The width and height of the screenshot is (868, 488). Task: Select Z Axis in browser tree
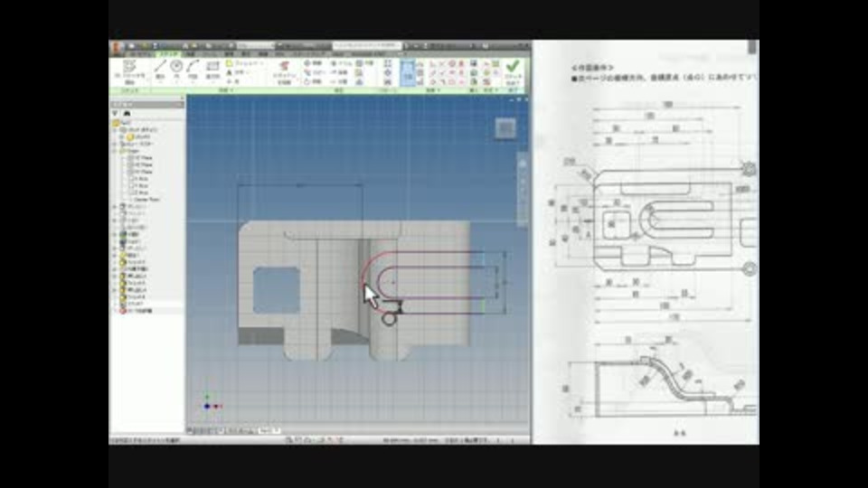click(138, 192)
